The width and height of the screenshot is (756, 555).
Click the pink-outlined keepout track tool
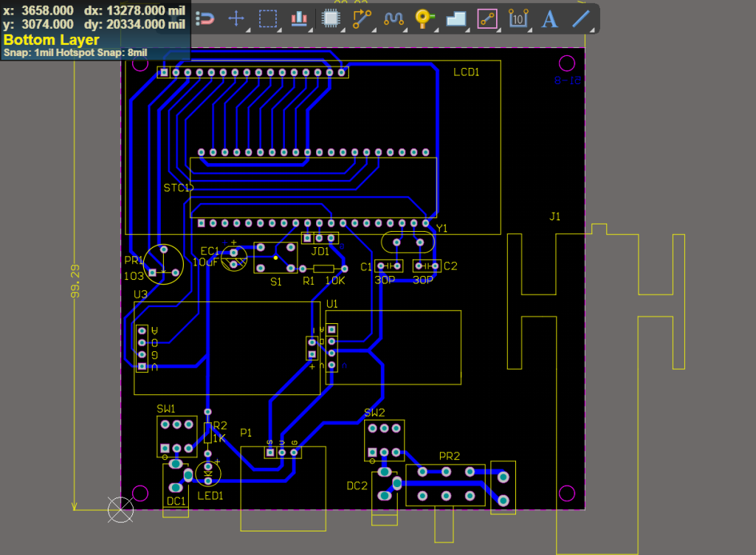(x=487, y=18)
